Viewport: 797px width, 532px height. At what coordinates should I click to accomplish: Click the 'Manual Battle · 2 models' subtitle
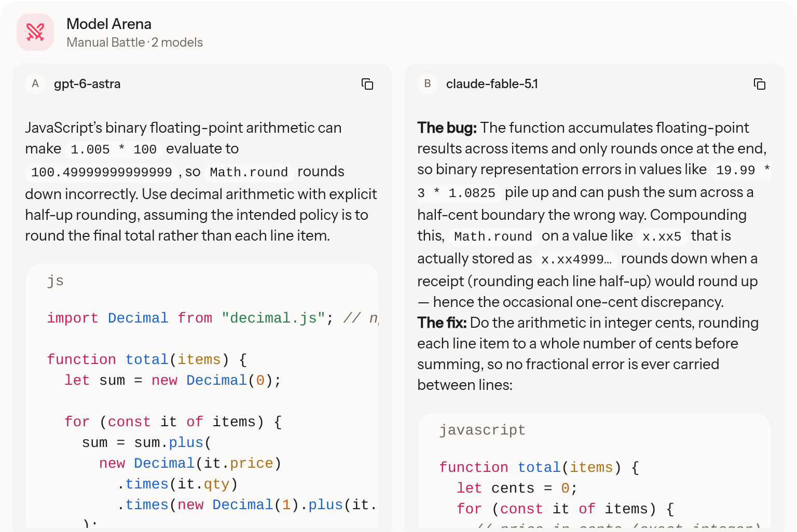135,43
